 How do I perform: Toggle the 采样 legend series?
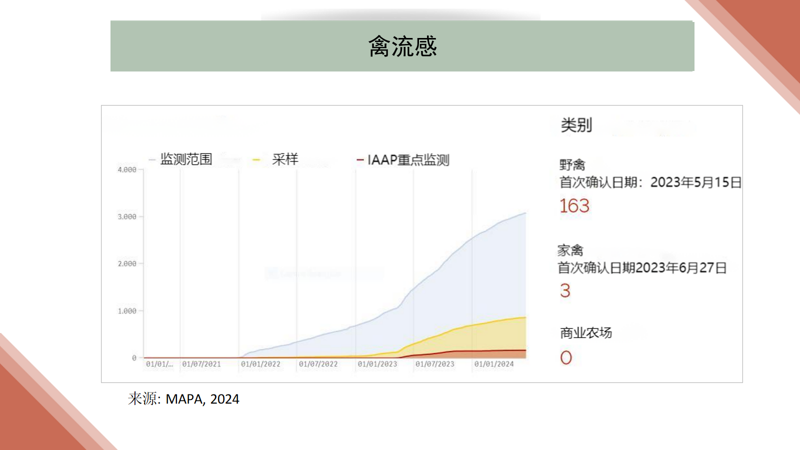coord(285,159)
